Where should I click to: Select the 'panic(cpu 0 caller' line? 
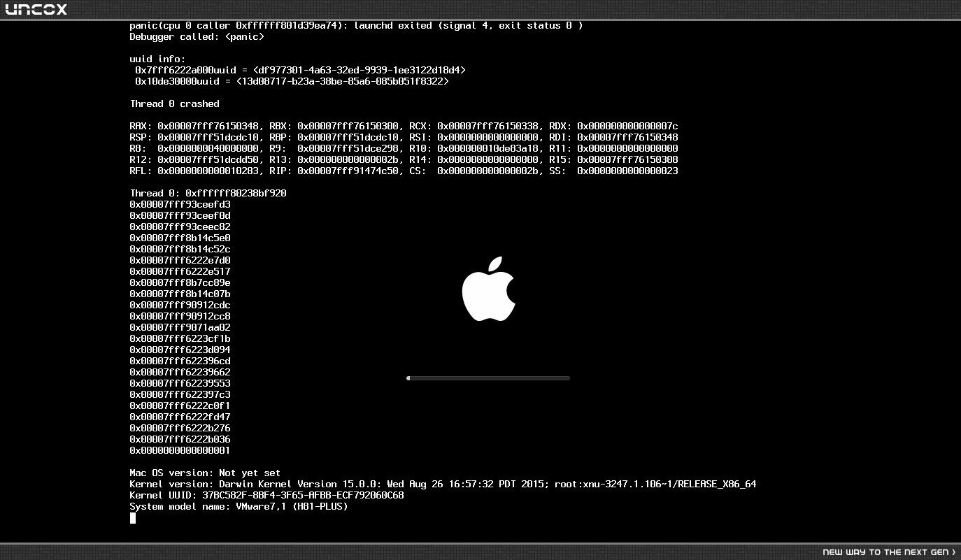(x=357, y=26)
